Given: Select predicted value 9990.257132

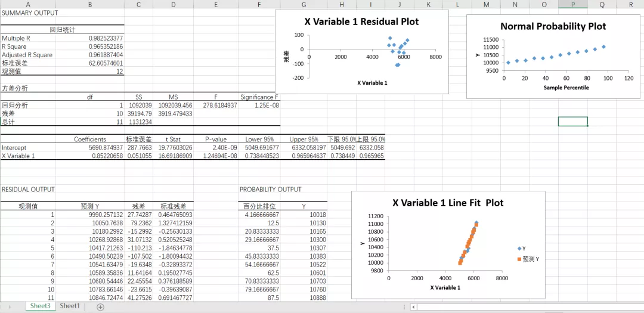Looking at the screenshot, I should pyautogui.click(x=89, y=215).
